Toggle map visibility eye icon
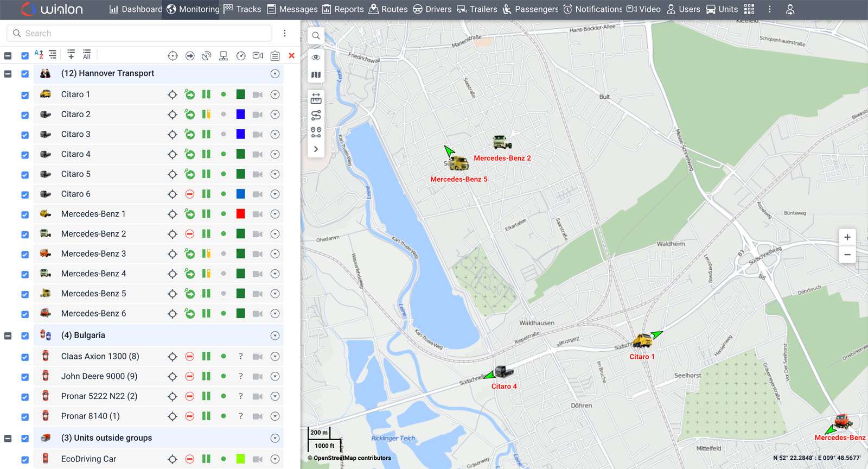Image resolution: width=868 pixels, height=469 pixels. tap(316, 58)
